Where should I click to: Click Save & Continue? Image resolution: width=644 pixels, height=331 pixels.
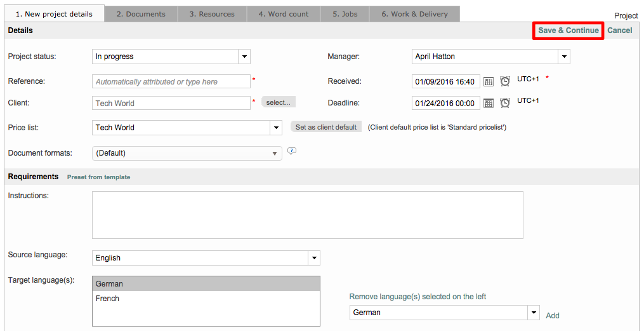[568, 30]
